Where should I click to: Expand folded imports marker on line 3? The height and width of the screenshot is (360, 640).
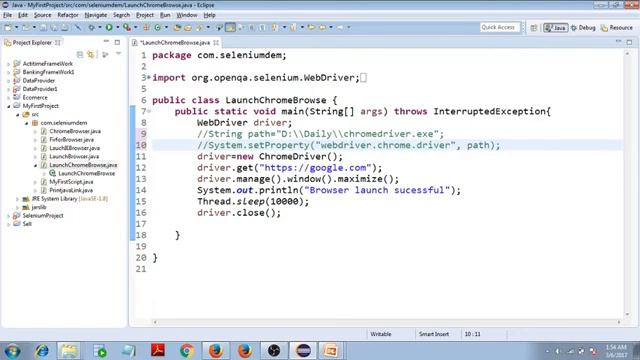(149, 77)
